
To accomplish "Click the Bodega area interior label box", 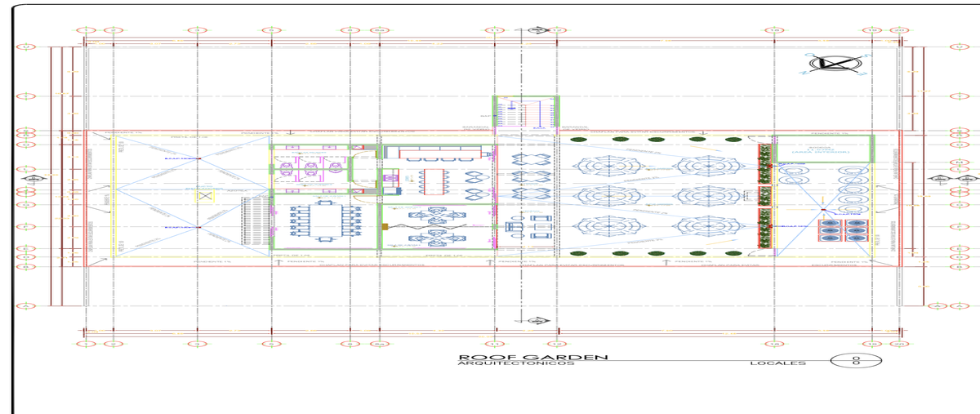I will pos(825,149).
